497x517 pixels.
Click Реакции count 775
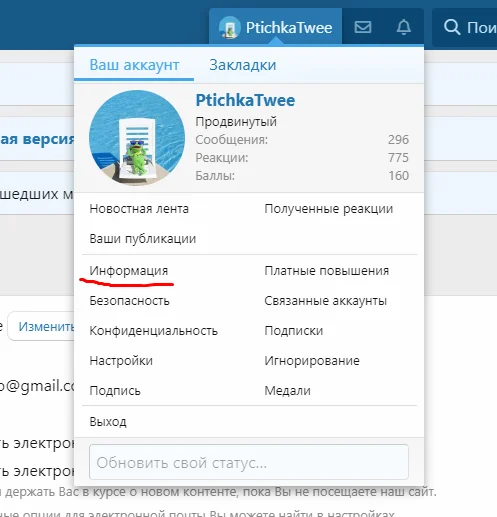(398, 158)
